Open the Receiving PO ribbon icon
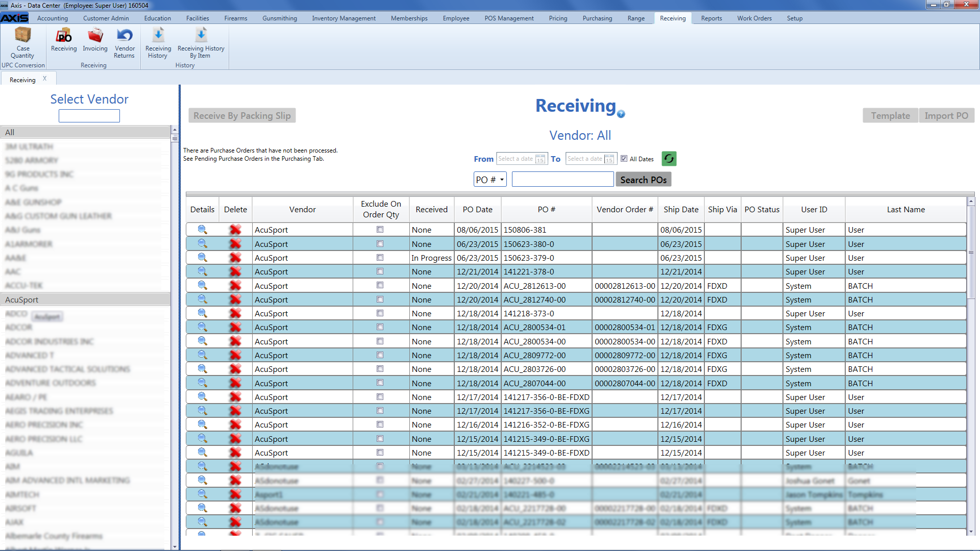This screenshot has height=551, width=980. click(64, 40)
